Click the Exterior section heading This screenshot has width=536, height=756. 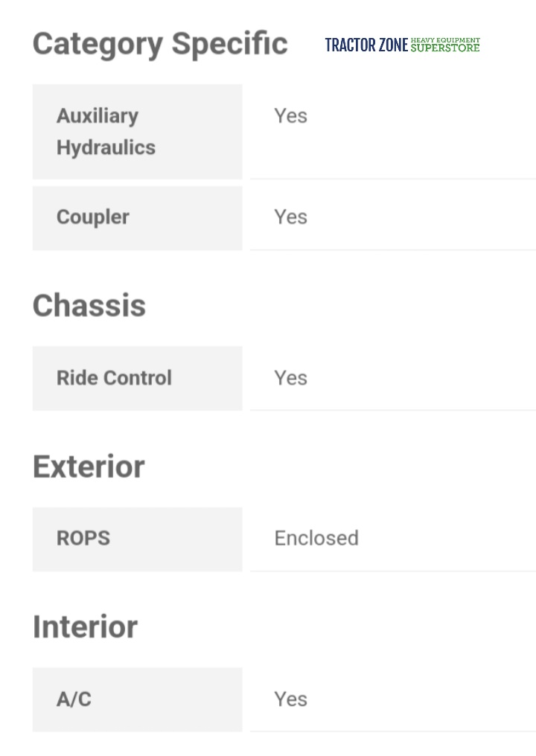89,467
